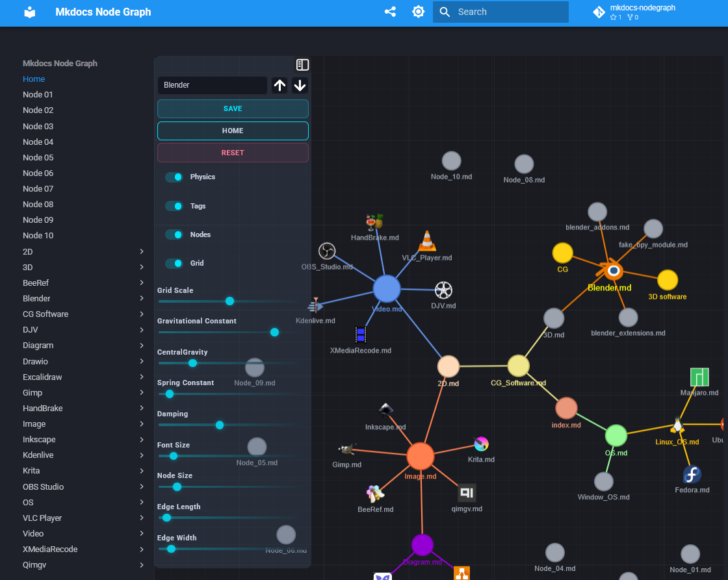728x580 pixels.
Task: Click the Font Size slider handle
Action: tap(173, 456)
